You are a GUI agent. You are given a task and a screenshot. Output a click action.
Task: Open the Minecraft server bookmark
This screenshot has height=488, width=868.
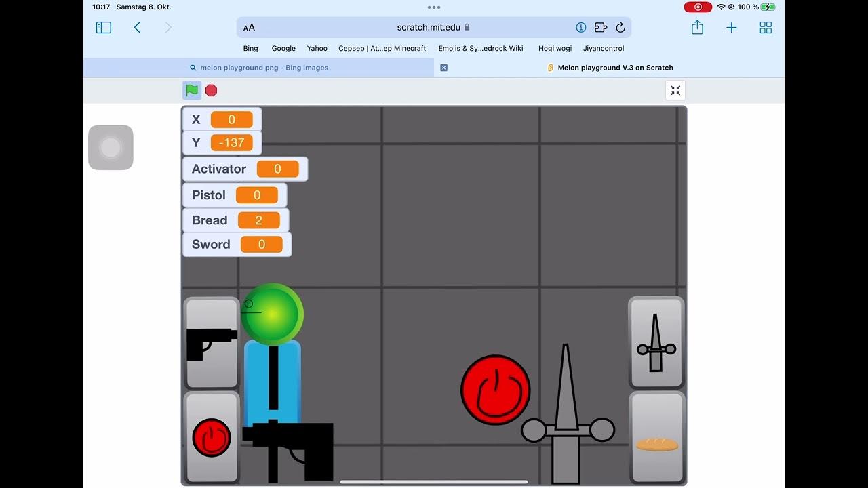(x=382, y=48)
